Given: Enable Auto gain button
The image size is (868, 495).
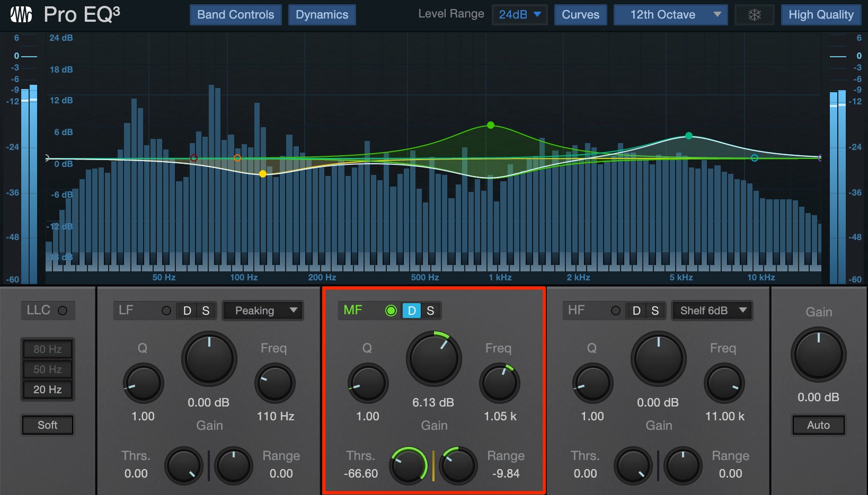Looking at the screenshot, I should pos(819,425).
